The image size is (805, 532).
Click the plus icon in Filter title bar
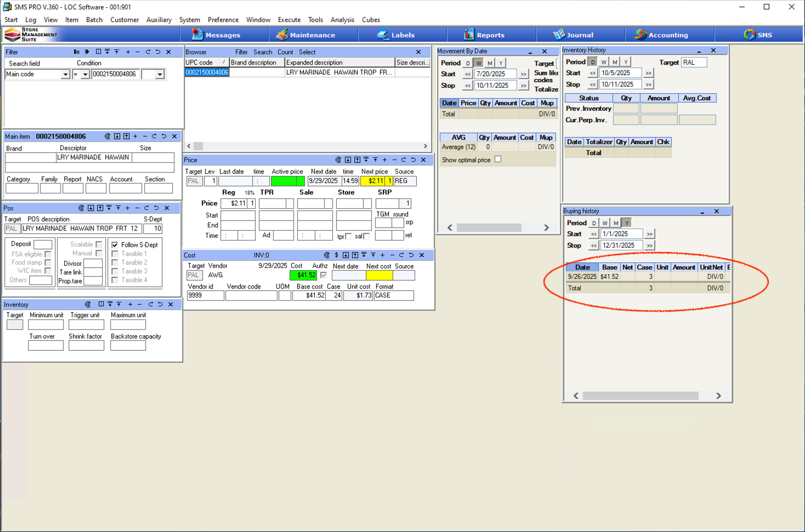[x=128, y=52]
